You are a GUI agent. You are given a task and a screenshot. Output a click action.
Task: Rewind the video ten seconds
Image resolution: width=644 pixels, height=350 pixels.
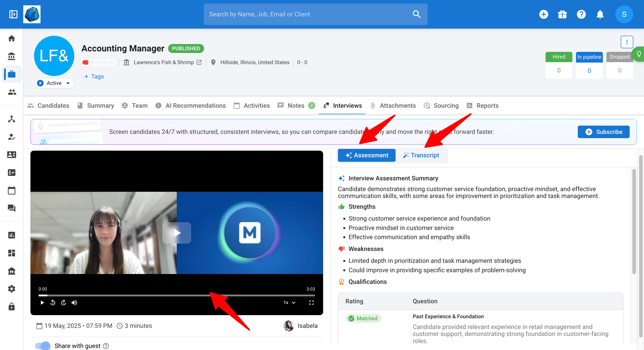[x=53, y=303]
